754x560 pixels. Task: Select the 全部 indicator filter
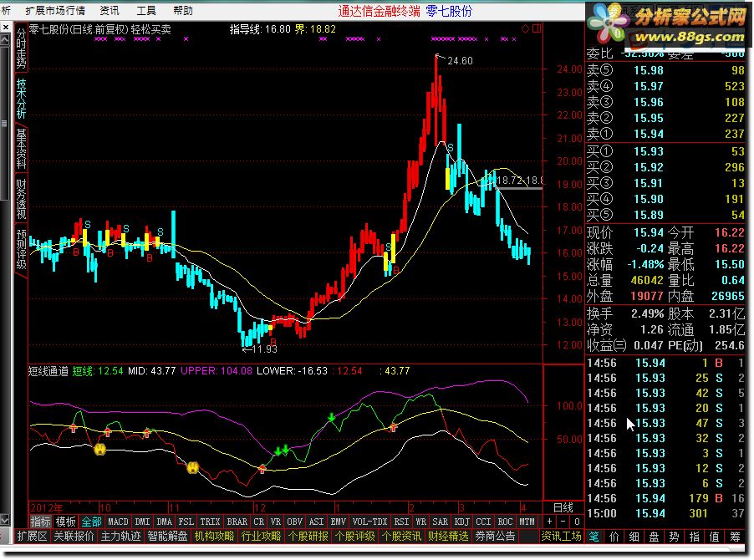coord(91,522)
